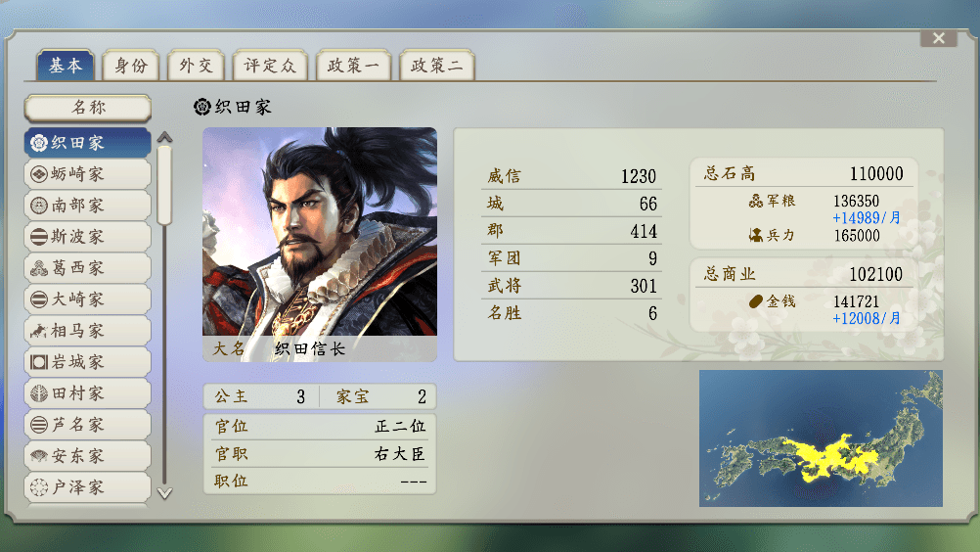Choose 斯波家 clan crest
This screenshot has height=552, width=980.
point(39,236)
